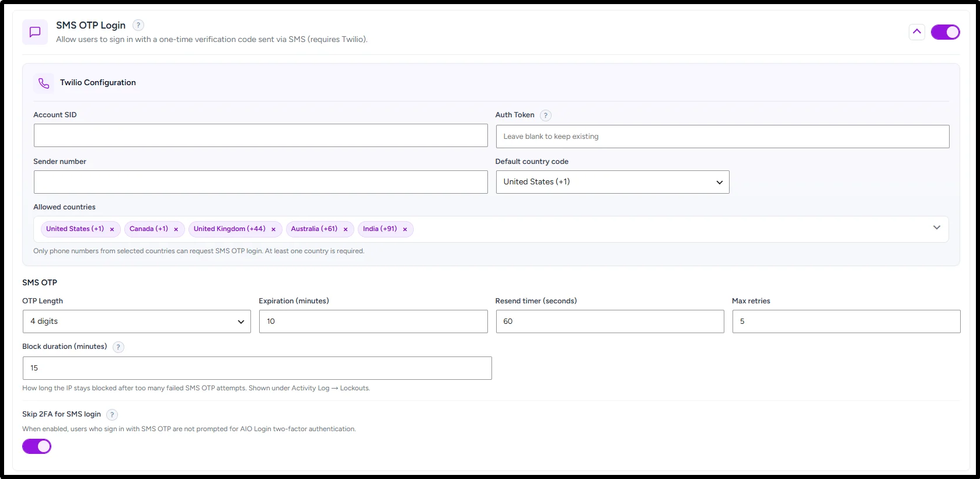Open the Skip 2FA help icon
The width and height of the screenshot is (980, 479).
click(x=112, y=415)
